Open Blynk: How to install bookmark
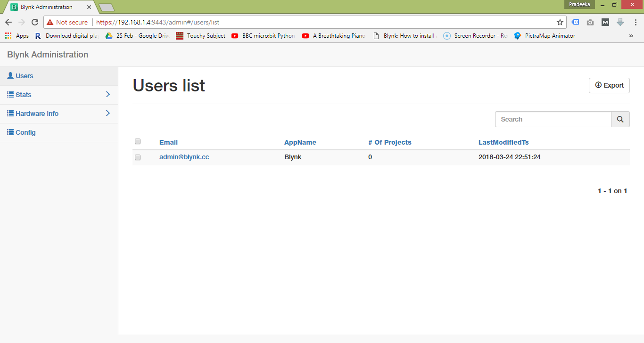 pyautogui.click(x=405, y=36)
